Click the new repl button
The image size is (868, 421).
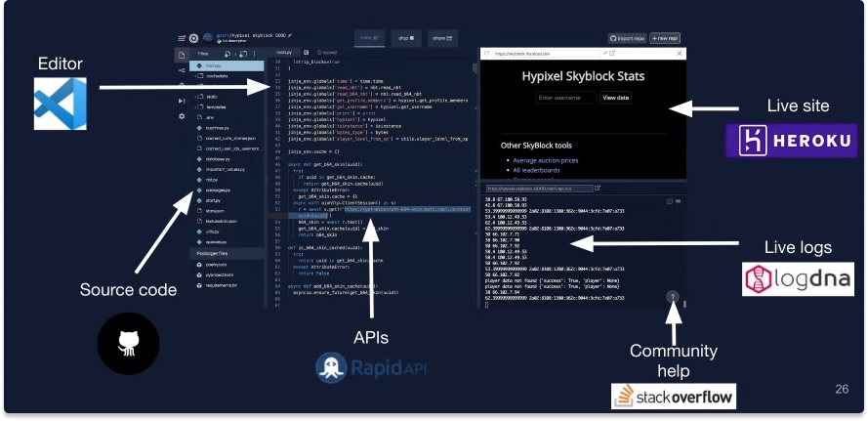pyautogui.click(x=665, y=39)
